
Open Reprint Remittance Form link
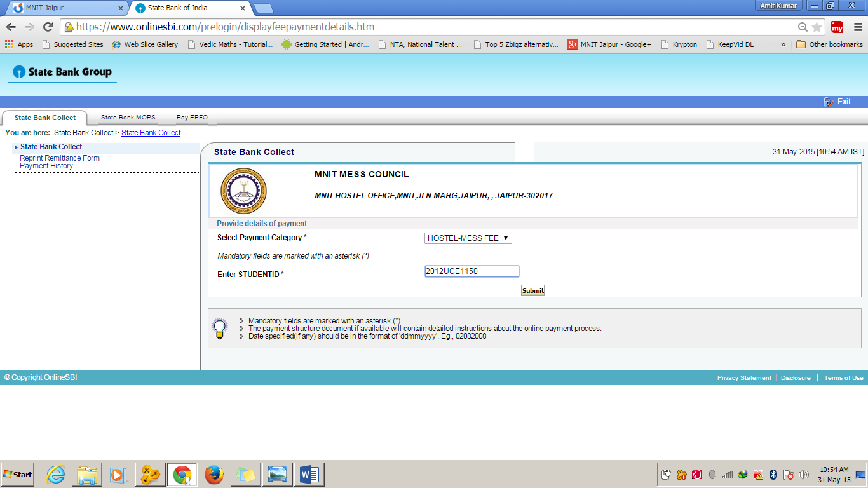[60, 158]
